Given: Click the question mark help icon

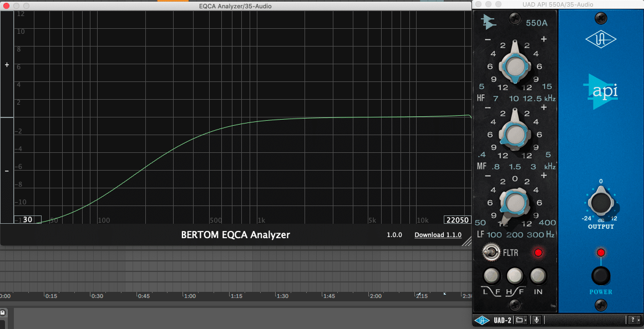Looking at the screenshot, I should pos(632,320).
